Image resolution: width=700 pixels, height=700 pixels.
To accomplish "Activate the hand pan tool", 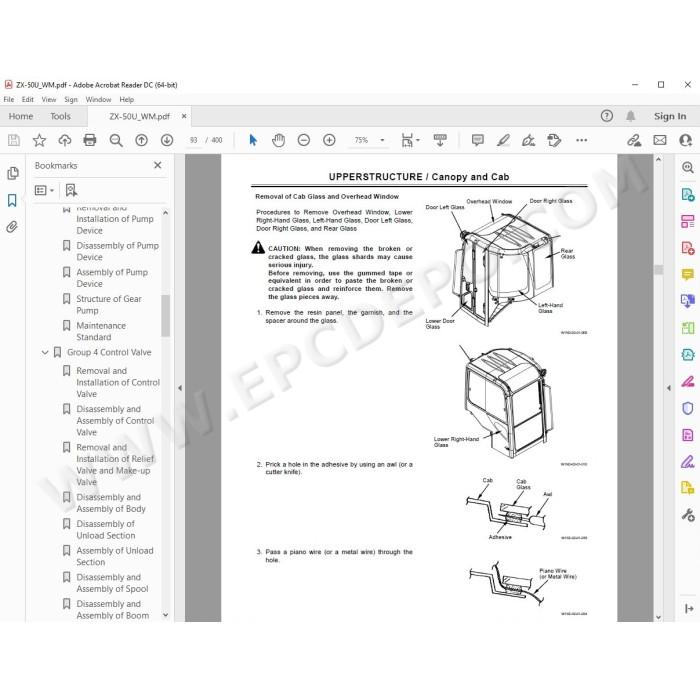I will point(278,140).
